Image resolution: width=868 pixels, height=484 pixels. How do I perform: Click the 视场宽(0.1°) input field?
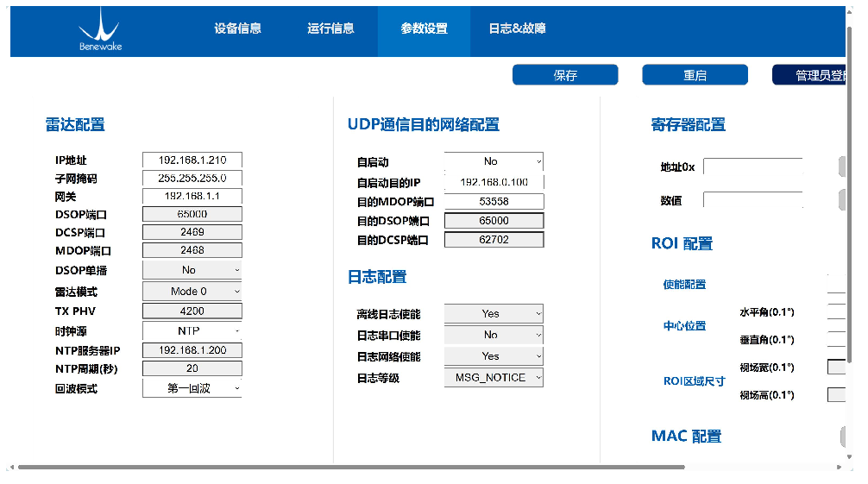coord(836,367)
